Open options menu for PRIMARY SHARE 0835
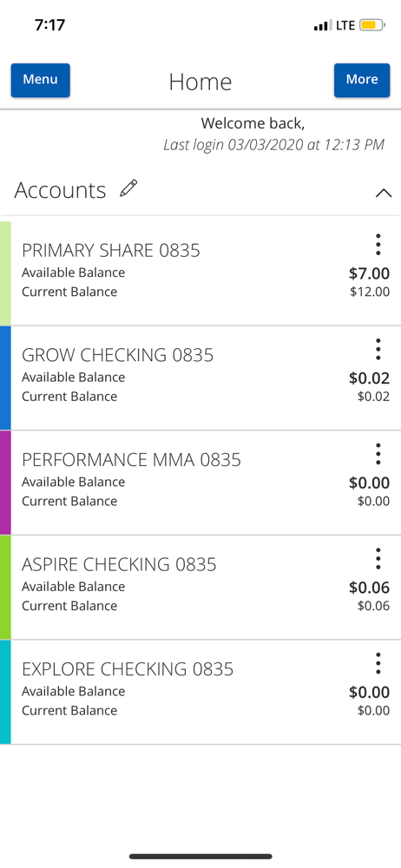401x868 pixels. [378, 244]
